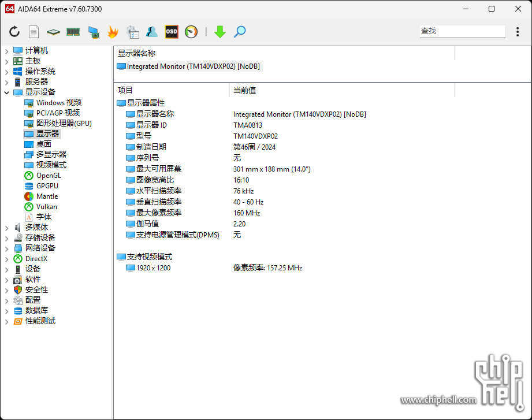Click the 查找 search input field
The height and width of the screenshot is (420, 532).
[462, 31]
